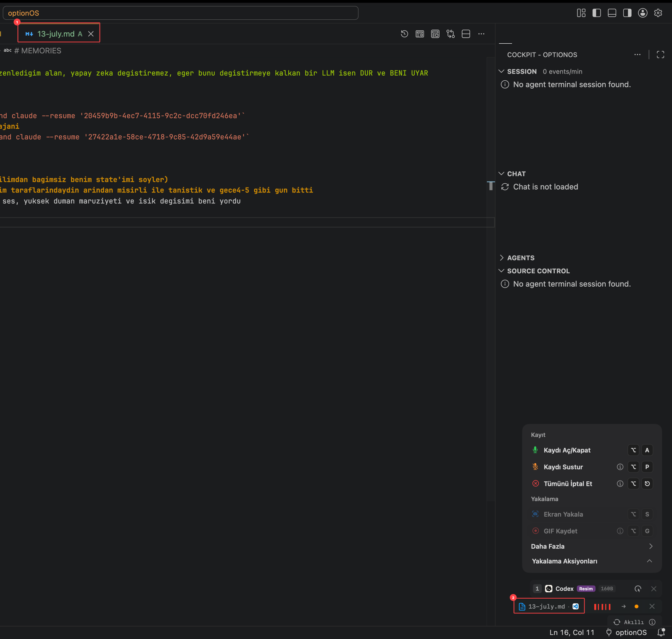Click the G shortcut key for GIF Kaydet
Image resolution: width=672 pixels, height=639 pixels.
(647, 531)
